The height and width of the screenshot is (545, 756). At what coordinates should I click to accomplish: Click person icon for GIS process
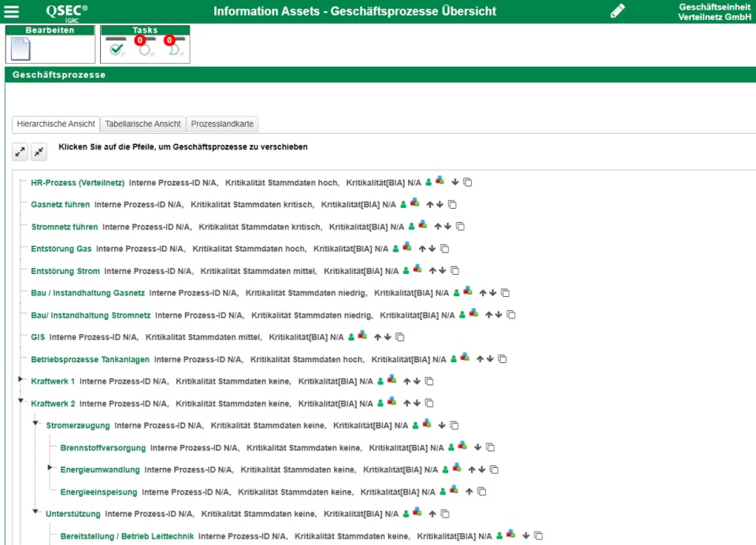coord(351,337)
